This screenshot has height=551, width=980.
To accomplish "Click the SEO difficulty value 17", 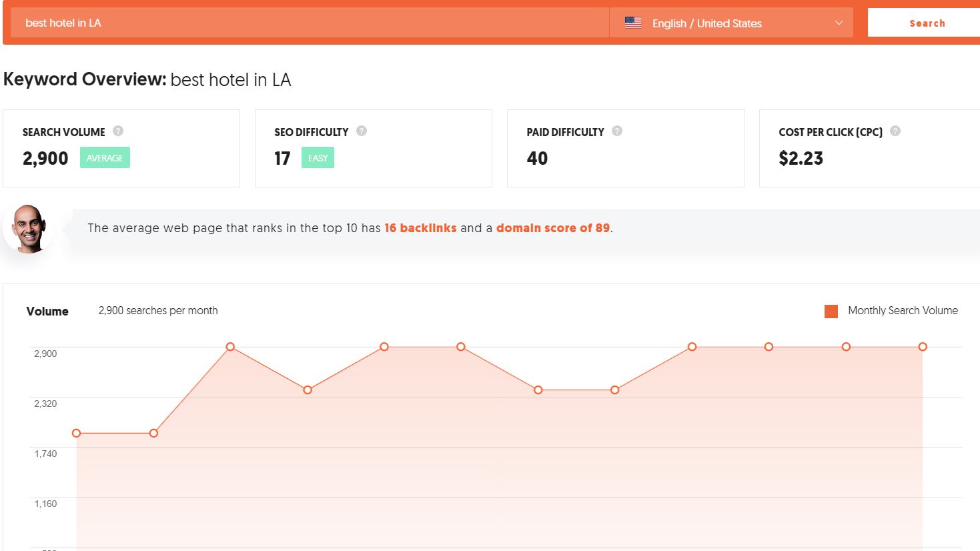I will click(x=282, y=159).
